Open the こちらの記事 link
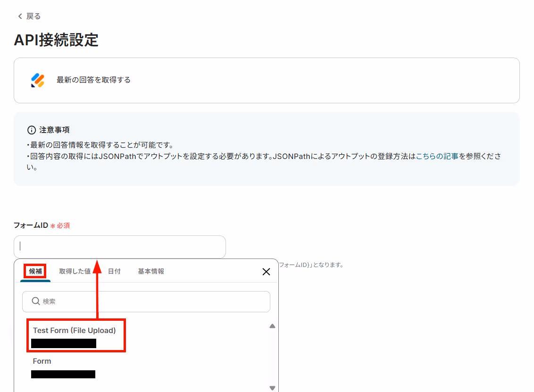This screenshot has height=392, width=534. [x=437, y=156]
